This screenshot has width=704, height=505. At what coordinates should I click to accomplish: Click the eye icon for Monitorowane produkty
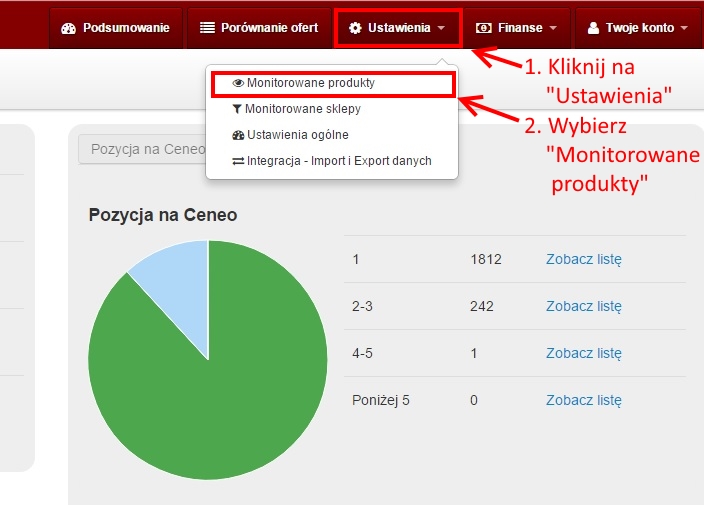click(238, 83)
